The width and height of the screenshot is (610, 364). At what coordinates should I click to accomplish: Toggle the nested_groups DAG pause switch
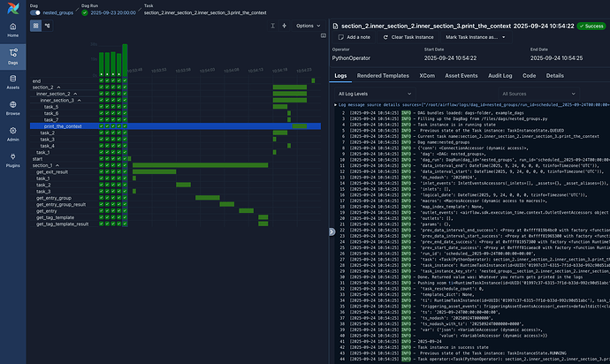pyautogui.click(x=36, y=14)
